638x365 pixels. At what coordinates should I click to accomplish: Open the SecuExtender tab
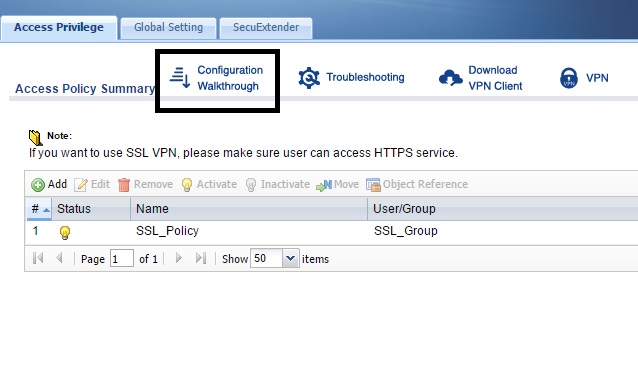pyautogui.click(x=266, y=28)
